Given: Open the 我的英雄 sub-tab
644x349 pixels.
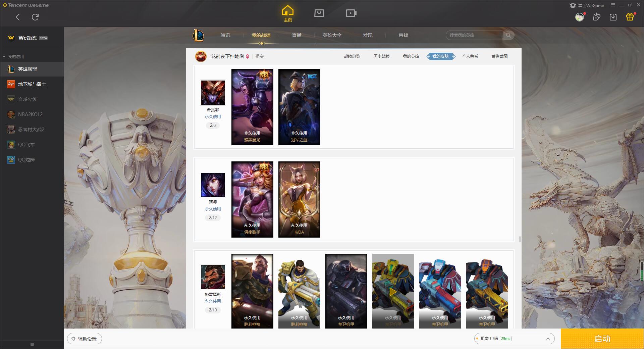Looking at the screenshot, I should pos(411,56).
